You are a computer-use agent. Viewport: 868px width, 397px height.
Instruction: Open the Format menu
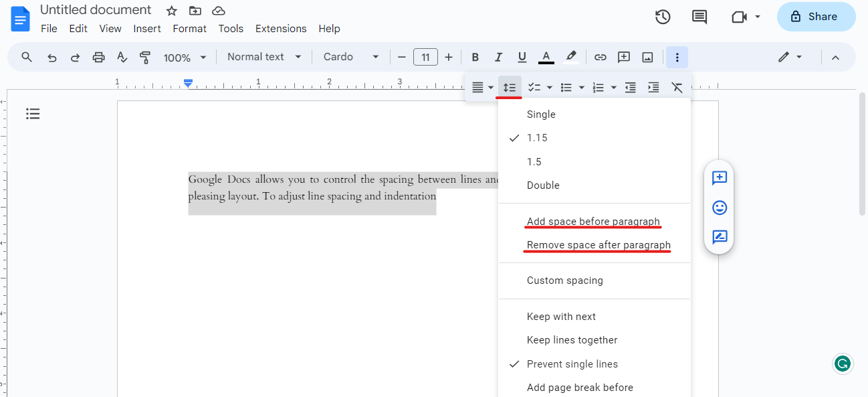click(x=189, y=29)
